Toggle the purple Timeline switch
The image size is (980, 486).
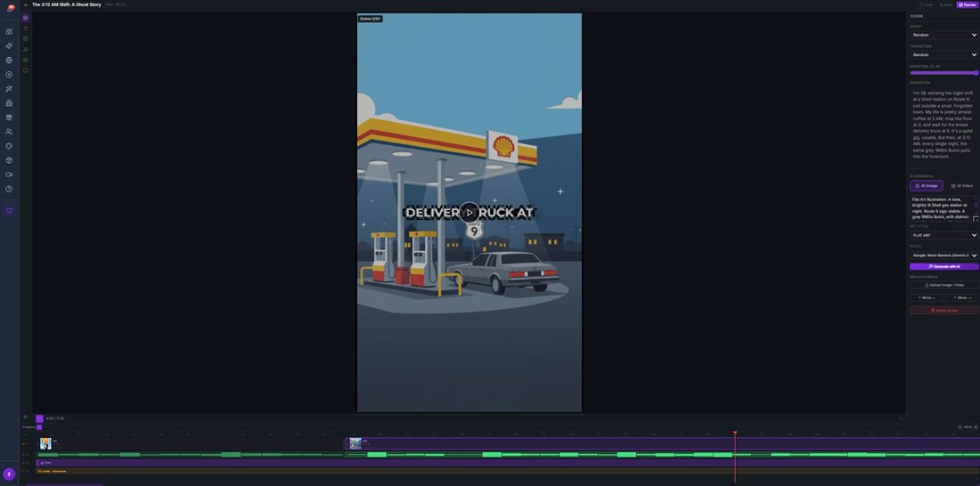click(x=38, y=427)
